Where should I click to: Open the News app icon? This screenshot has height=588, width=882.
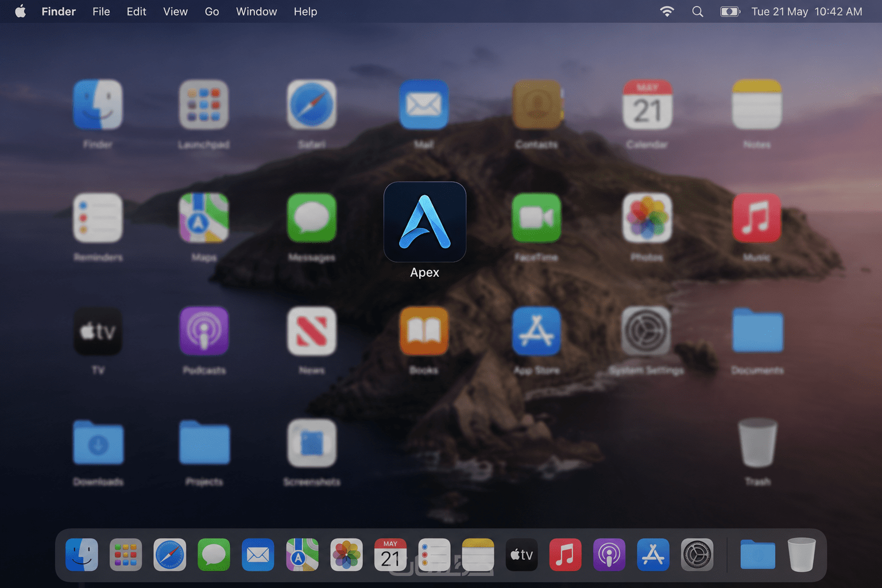(312, 331)
